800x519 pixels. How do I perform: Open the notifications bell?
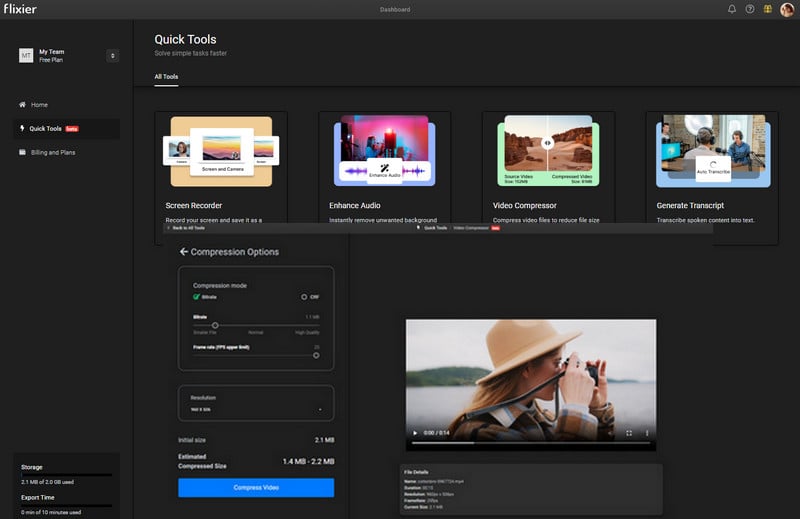(x=732, y=9)
